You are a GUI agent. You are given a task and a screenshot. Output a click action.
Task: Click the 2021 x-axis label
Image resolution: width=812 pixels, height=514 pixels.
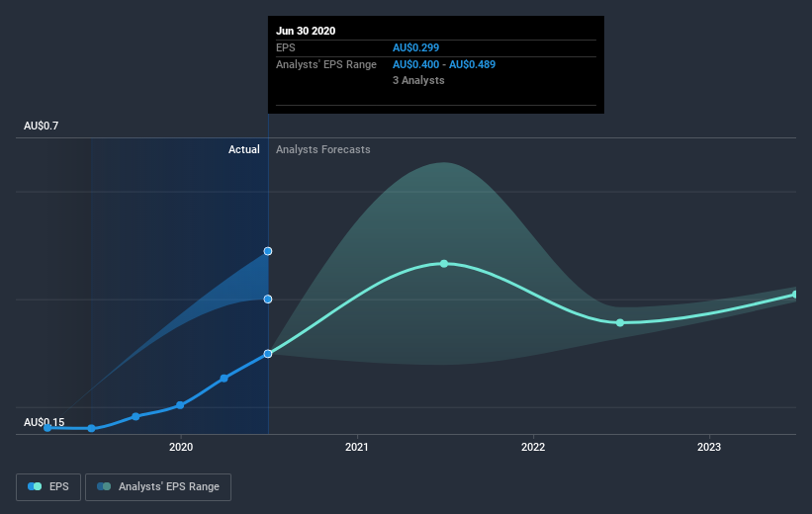pyautogui.click(x=357, y=447)
